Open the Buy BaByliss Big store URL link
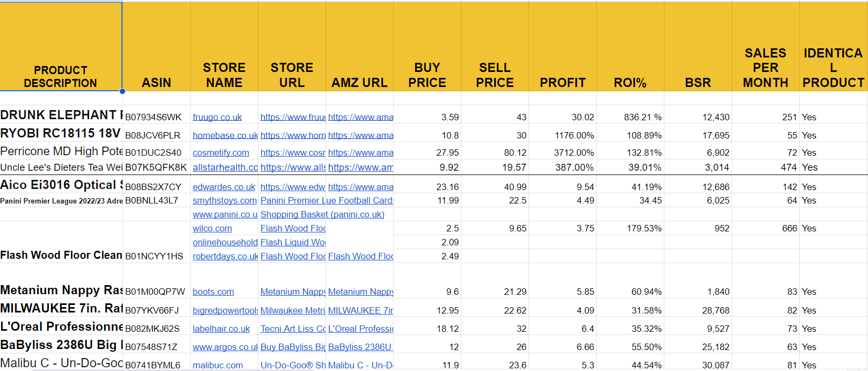 tap(293, 347)
